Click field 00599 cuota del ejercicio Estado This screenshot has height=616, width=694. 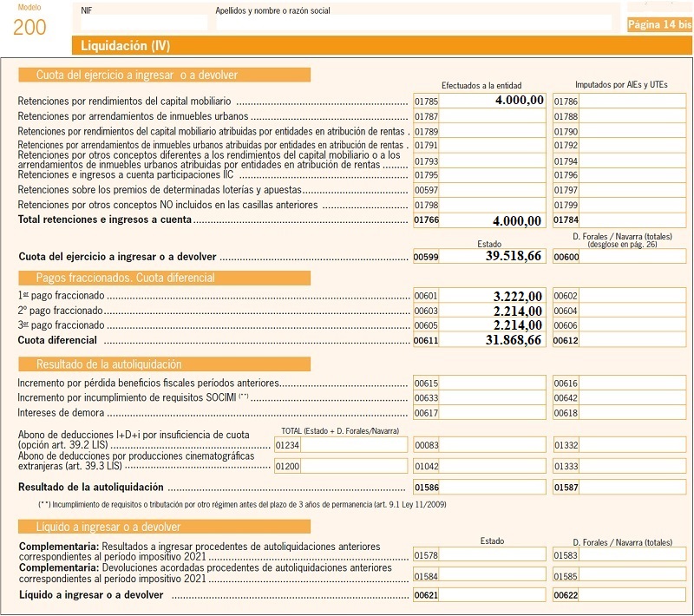click(x=492, y=256)
